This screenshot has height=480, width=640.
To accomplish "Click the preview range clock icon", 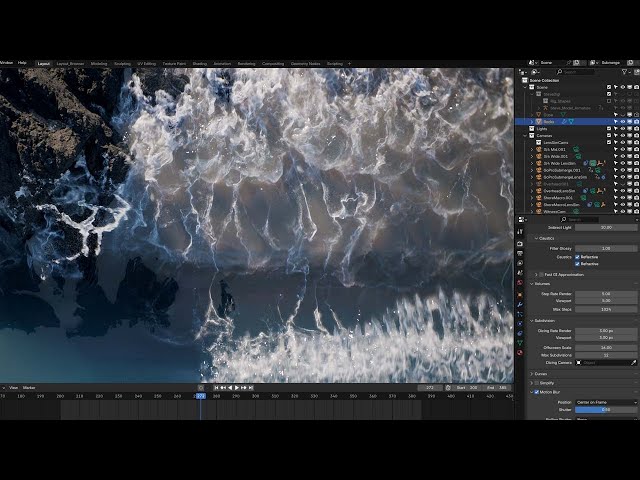I will [x=449, y=387].
